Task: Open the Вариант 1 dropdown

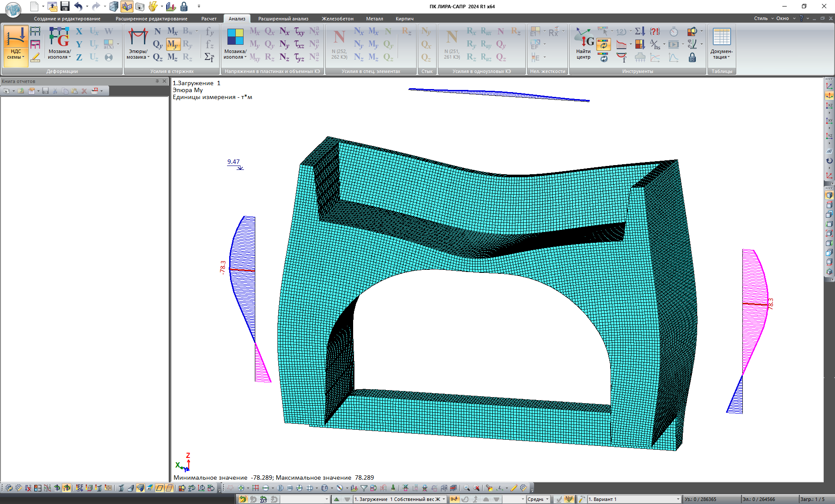Action: (x=678, y=499)
